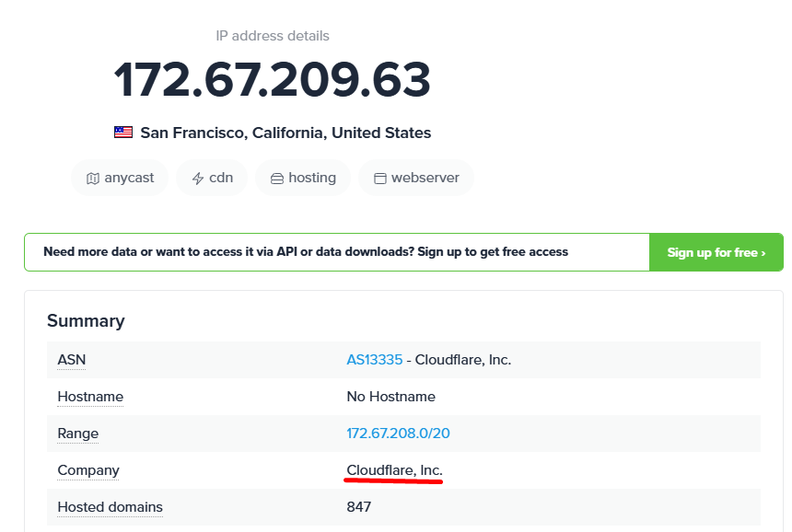Click the anycast map icon
792x532 pixels.
pos(92,179)
